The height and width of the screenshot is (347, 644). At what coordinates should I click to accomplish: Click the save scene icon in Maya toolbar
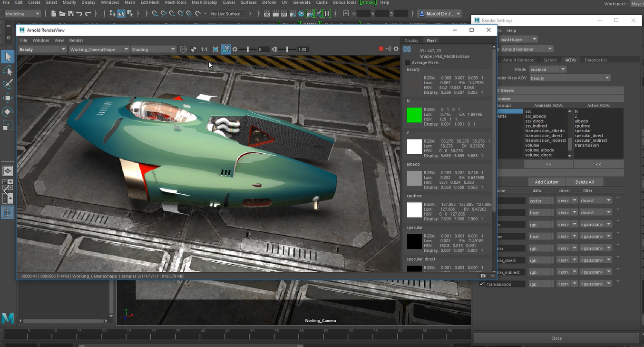click(x=71, y=14)
